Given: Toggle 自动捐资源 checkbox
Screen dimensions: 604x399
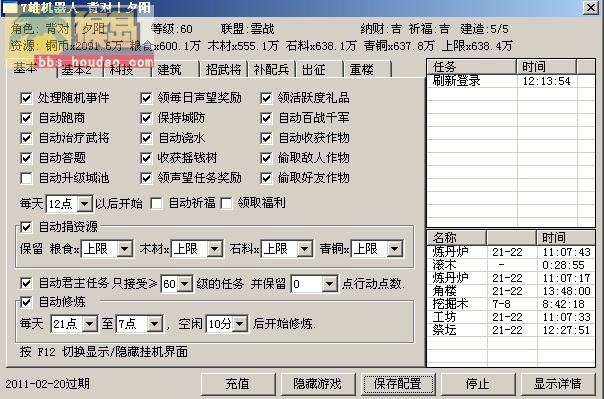Looking at the screenshot, I should (x=26, y=227).
